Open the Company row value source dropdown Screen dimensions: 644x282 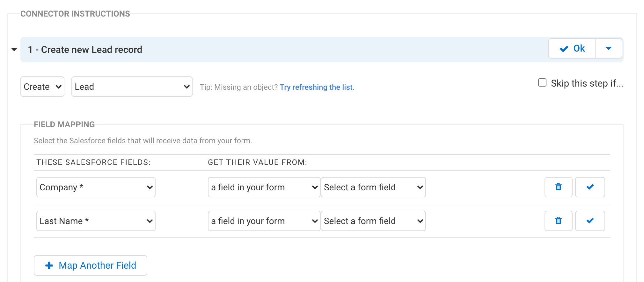pos(264,187)
